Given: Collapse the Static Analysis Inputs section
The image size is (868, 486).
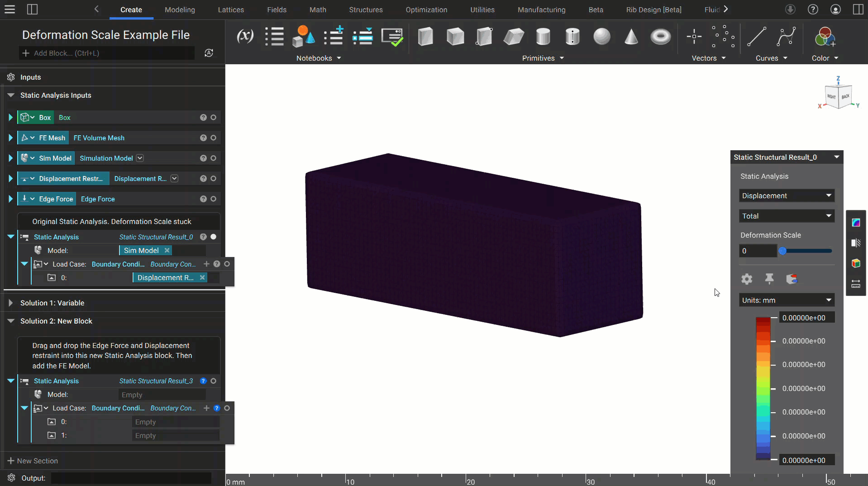Looking at the screenshot, I should click(10, 95).
